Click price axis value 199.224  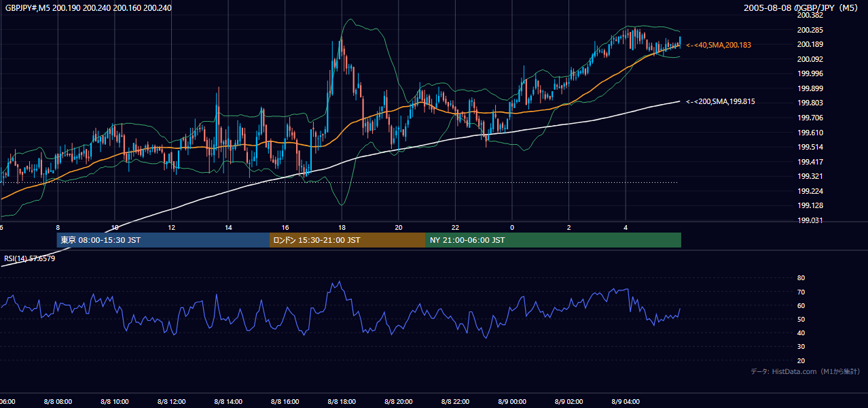810,191
